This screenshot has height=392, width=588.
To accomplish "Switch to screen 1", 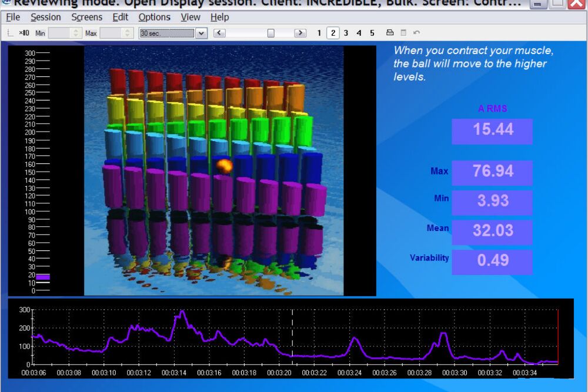I will tap(319, 33).
